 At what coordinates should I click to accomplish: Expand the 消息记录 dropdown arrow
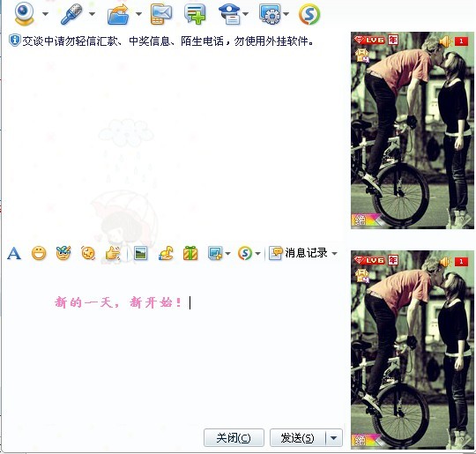tap(335, 253)
